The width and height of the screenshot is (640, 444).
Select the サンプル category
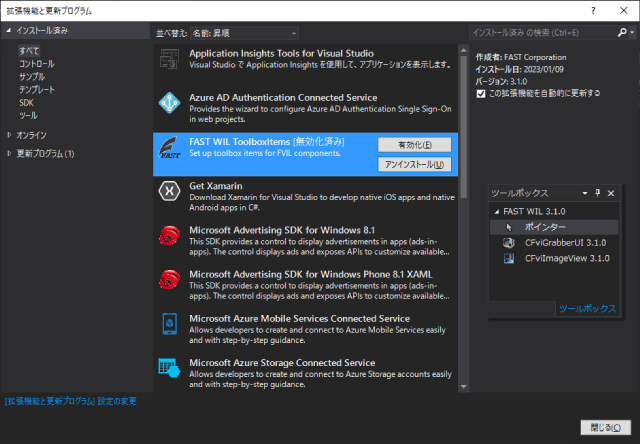pos(32,77)
